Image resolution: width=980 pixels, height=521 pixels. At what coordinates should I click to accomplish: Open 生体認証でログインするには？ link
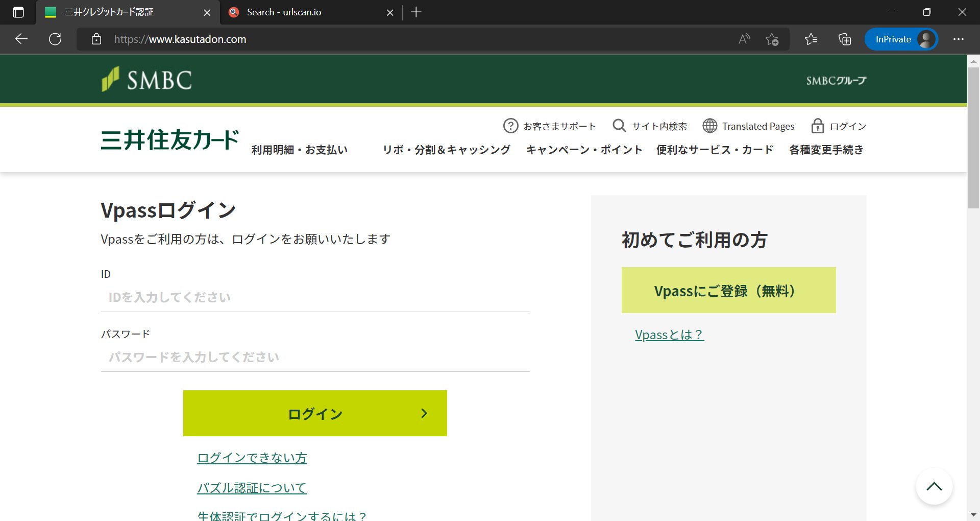pos(282,516)
